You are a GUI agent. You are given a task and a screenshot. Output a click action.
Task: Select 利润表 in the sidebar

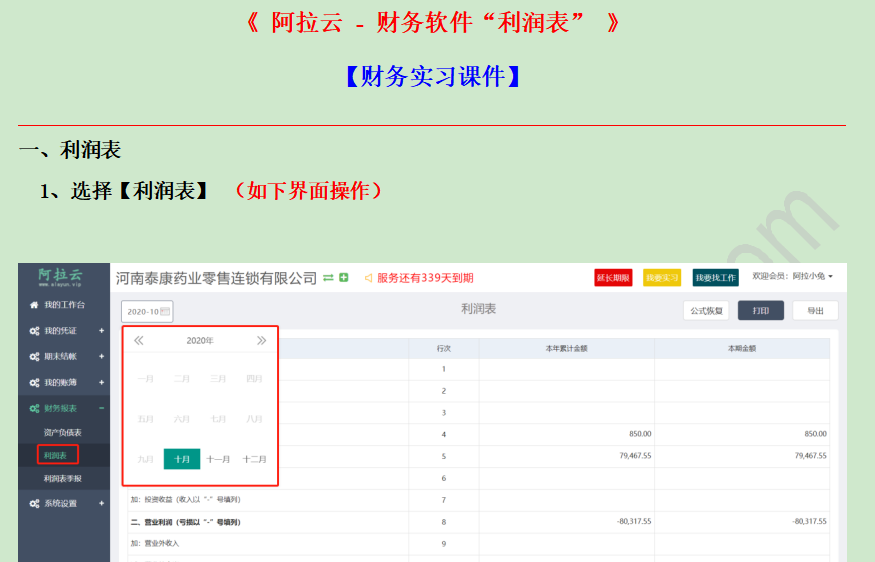tap(55, 455)
